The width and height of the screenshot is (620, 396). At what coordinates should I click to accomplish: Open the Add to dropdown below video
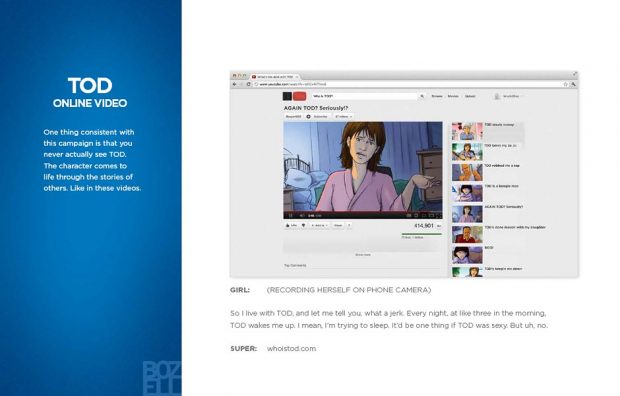(319, 225)
